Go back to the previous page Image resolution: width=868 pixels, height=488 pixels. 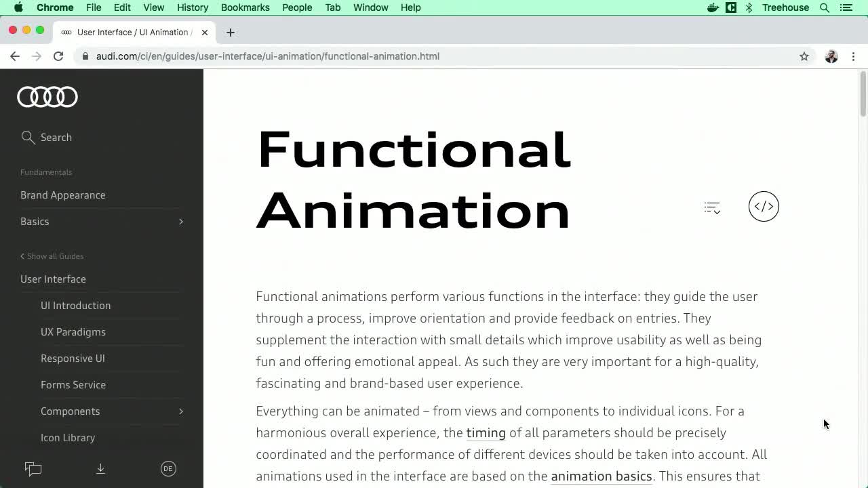click(15, 56)
